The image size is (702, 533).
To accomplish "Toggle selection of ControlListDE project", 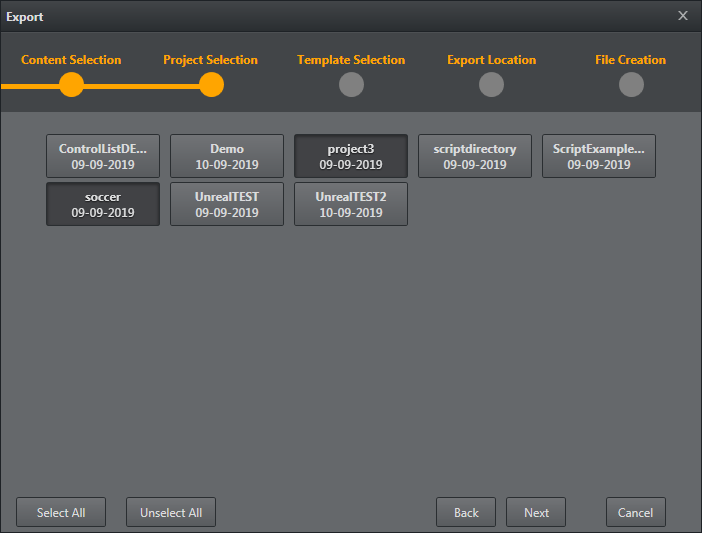I will point(103,156).
